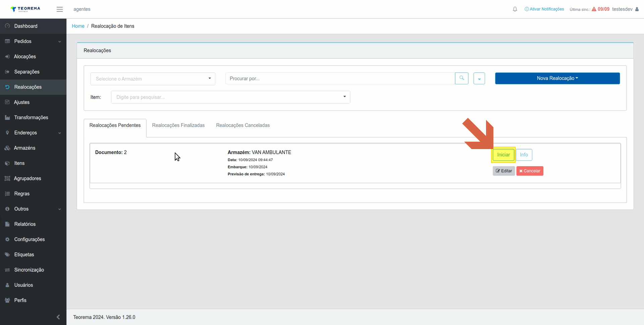This screenshot has height=325, width=644.
Task: Click the Dashboard gauge icon
Action: (x=7, y=26)
